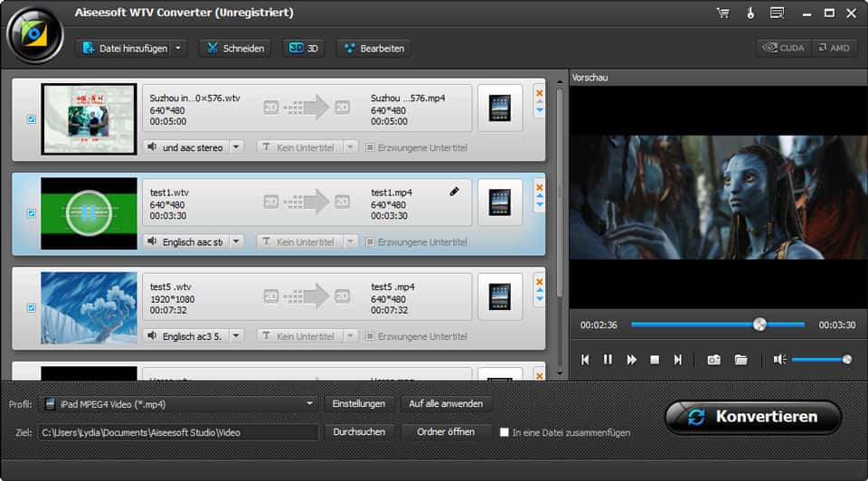Open iPad profile icon for Suzhou file
This screenshot has width=868, height=481.
tap(499, 108)
